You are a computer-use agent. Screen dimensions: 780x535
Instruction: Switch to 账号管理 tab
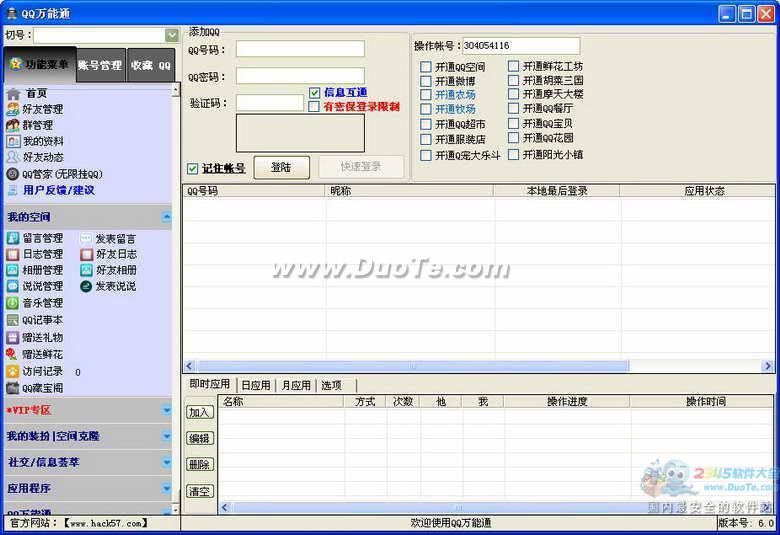(101, 65)
